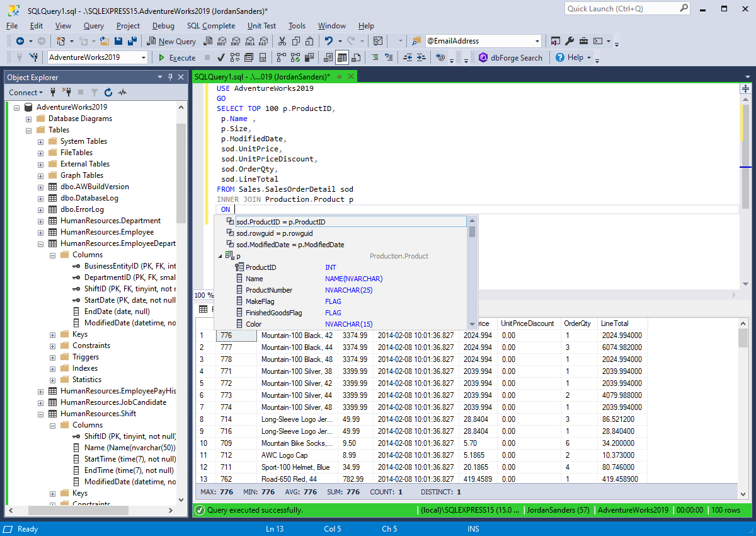Open the Query menu
Image resolution: width=756 pixels, height=536 pixels.
pyautogui.click(x=93, y=26)
